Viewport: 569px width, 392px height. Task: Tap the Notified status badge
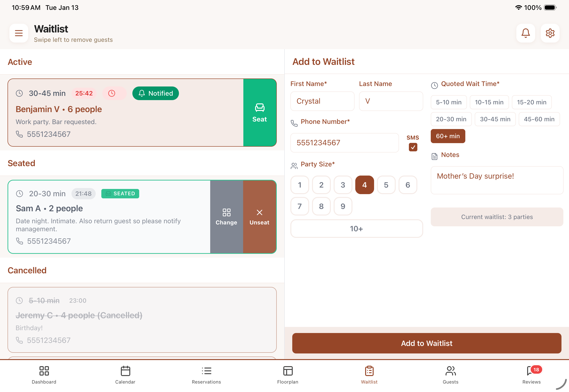[155, 93]
